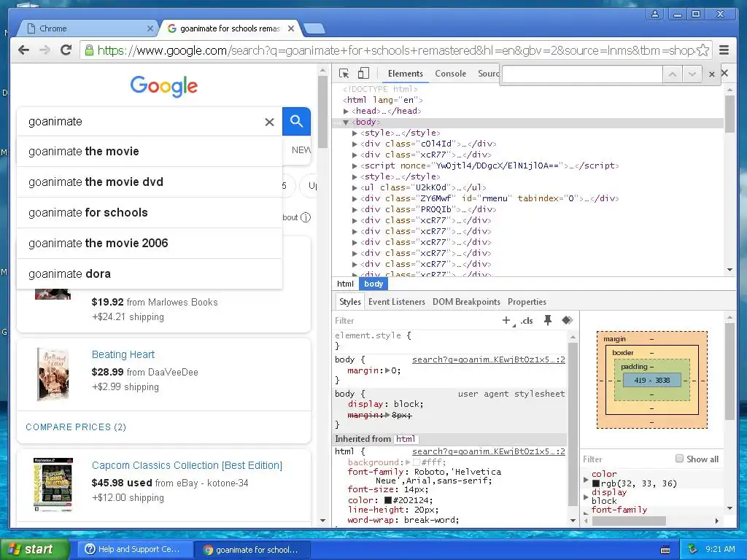747x560 pixels.
Task: Click the #fff background color swatch
Action: (417, 462)
